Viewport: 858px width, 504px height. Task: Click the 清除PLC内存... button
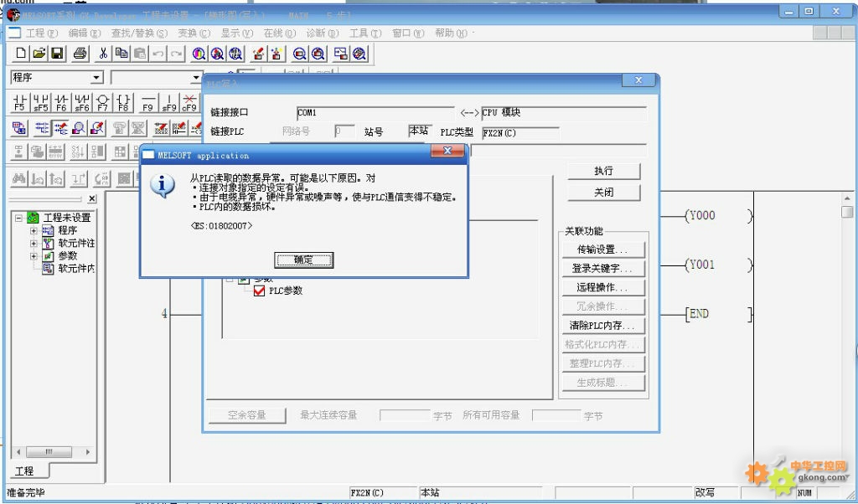pos(603,326)
